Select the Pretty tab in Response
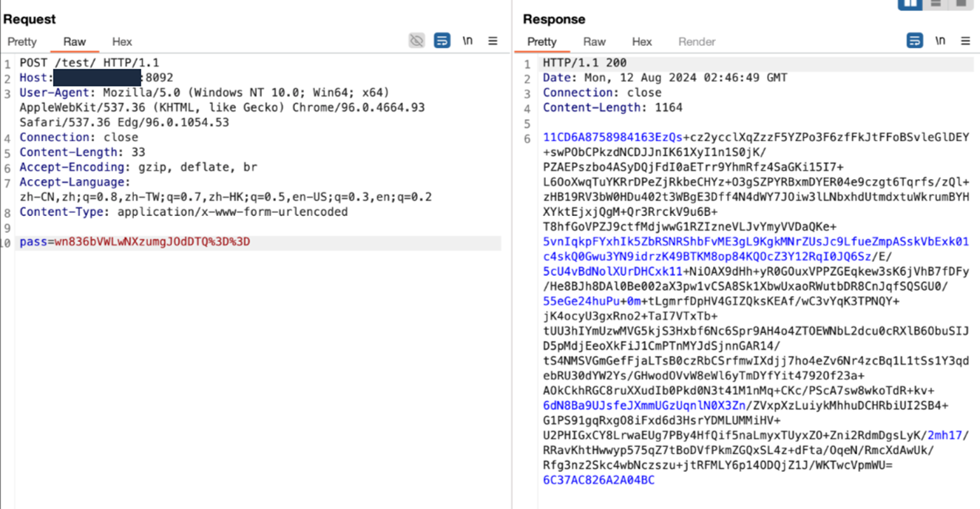Image resolution: width=980 pixels, height=509 pixels. (x=541, y=41)
